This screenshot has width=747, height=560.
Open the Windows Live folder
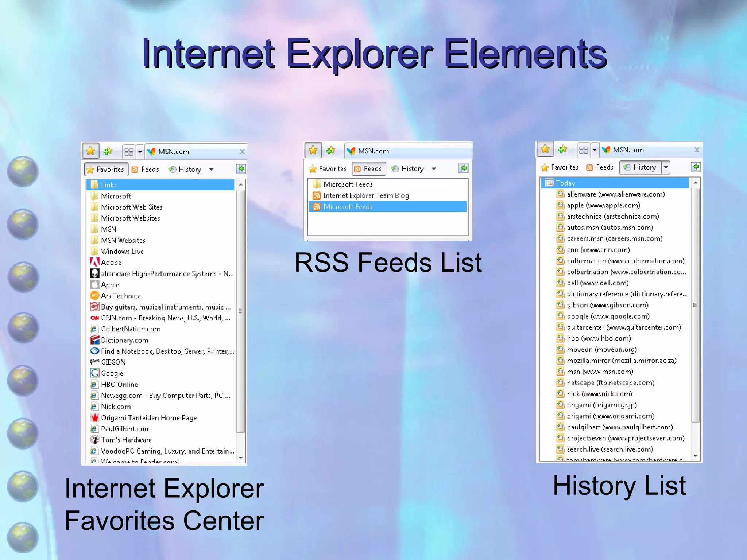tap(160, 251)
